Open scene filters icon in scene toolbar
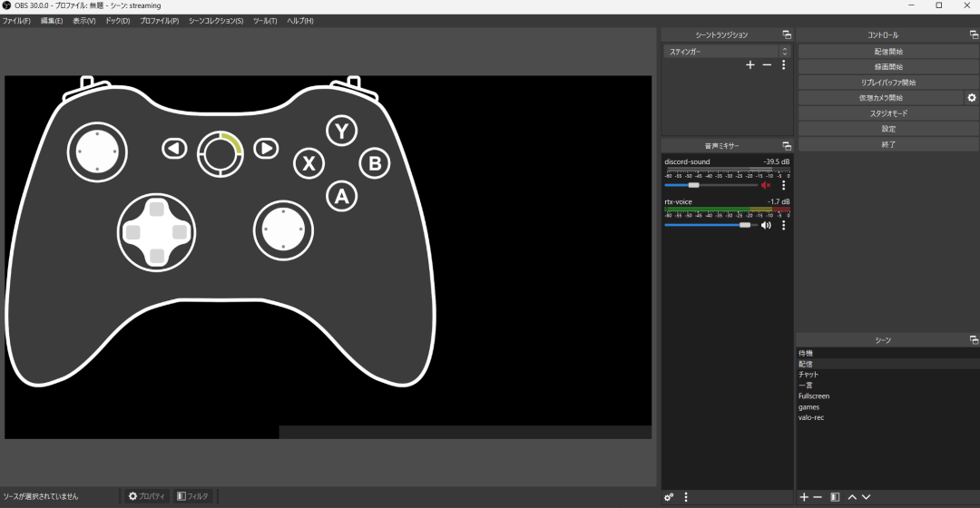 [835, 497]
